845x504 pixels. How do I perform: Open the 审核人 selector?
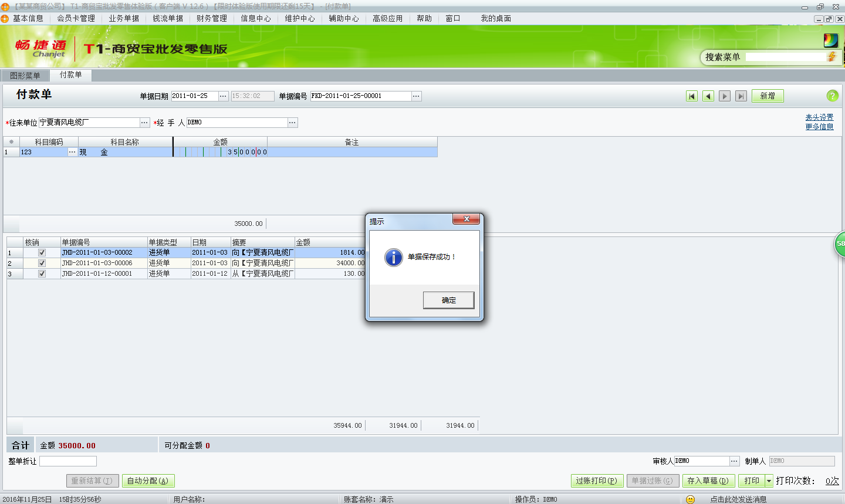point(736,461)
